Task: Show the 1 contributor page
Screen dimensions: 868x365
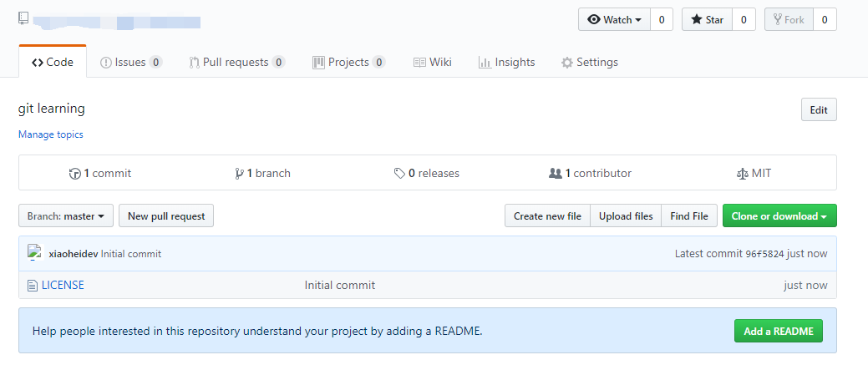Action: [590, 174]
